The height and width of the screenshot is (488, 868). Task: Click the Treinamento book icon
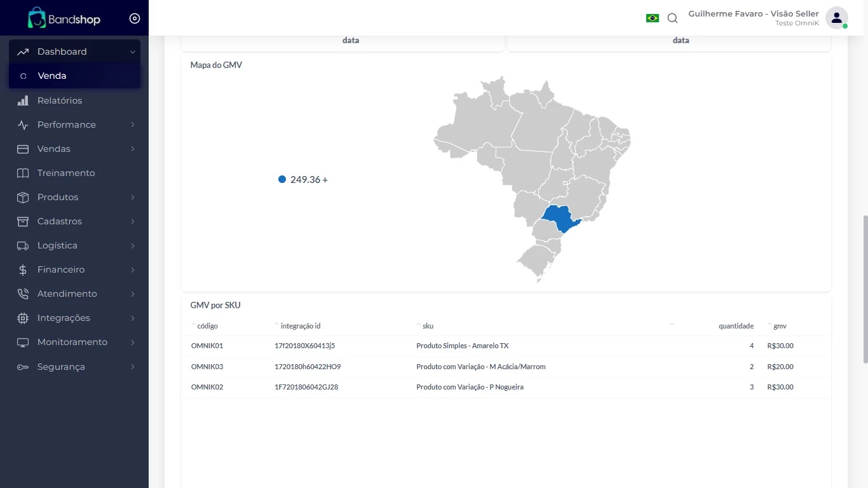tap(23, 173)
